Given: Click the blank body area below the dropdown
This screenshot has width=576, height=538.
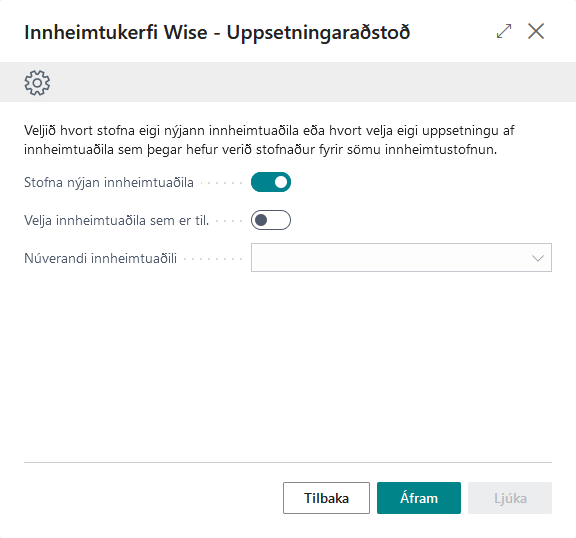Looking at the screenshot, I should (x=288, y=365).
